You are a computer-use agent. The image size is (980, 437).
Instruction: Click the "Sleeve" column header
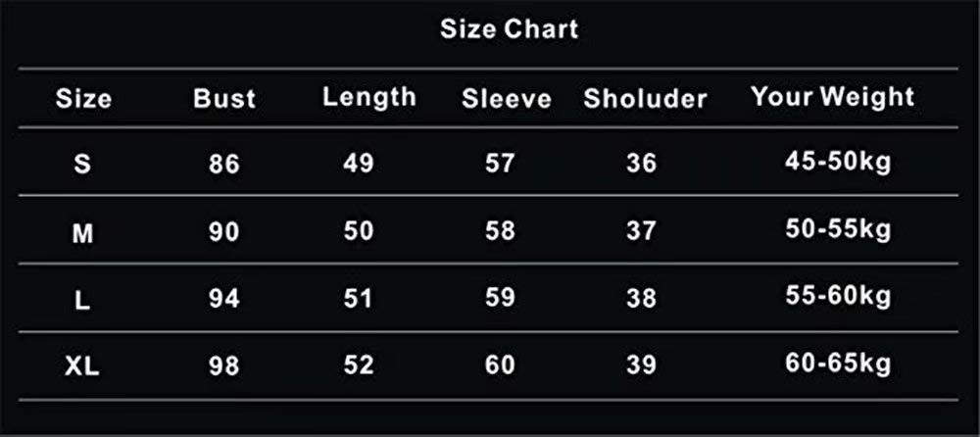[507, 99]
